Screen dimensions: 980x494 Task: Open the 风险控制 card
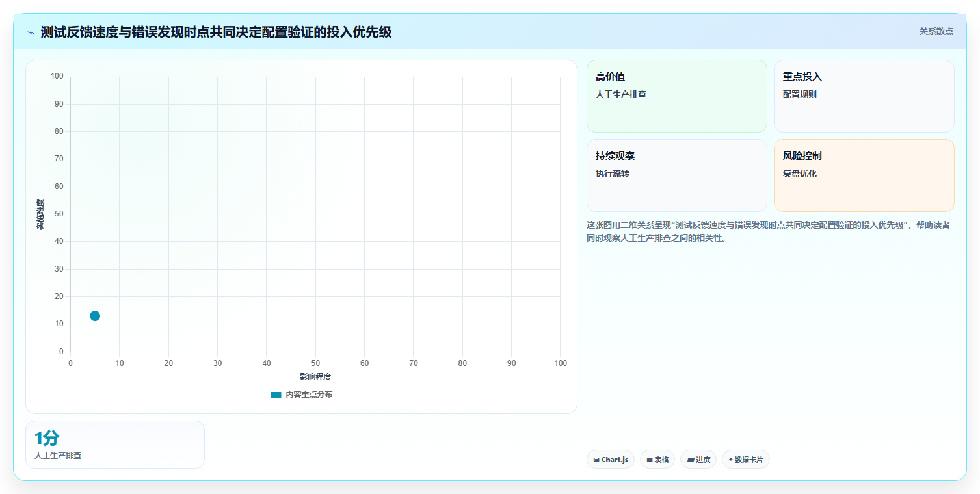tap(864, 175)
